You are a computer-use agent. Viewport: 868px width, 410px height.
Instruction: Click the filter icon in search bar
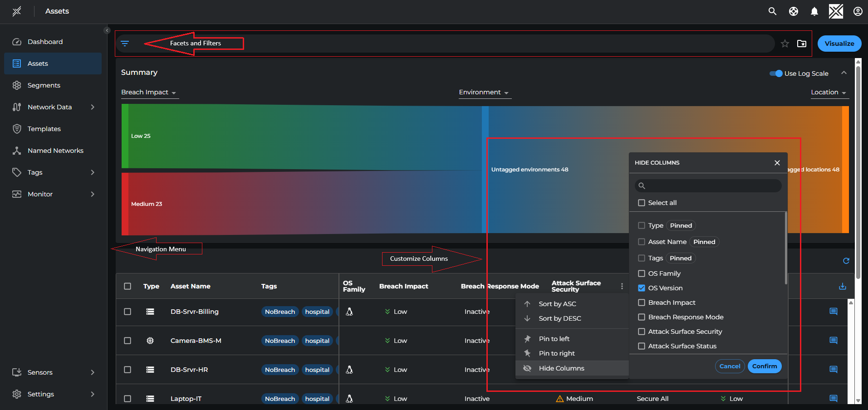tap(125, 44)
